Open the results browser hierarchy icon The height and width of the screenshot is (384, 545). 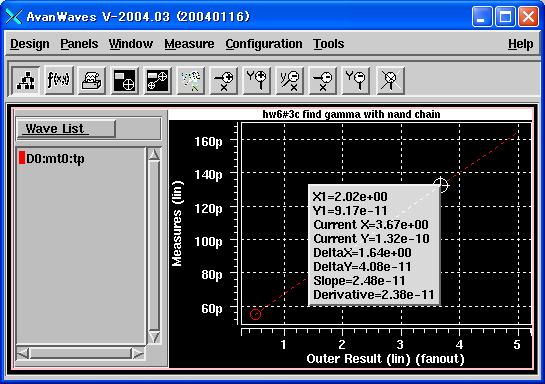click(26, 81)
